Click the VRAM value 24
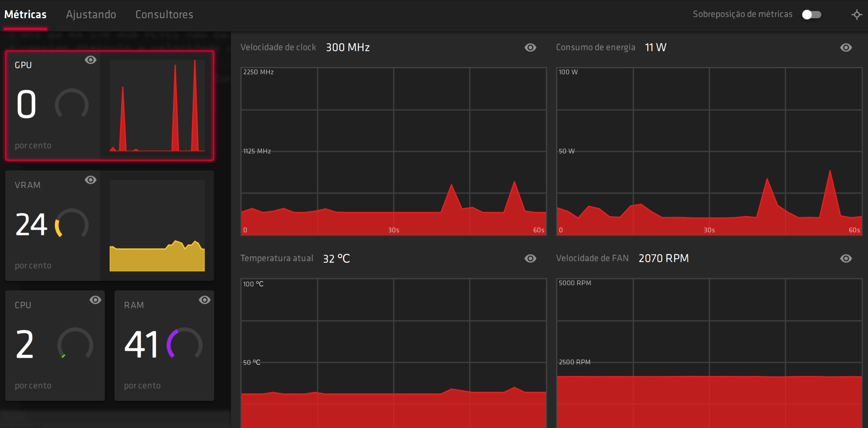The image size is (868, 428). tap(31, 224)
